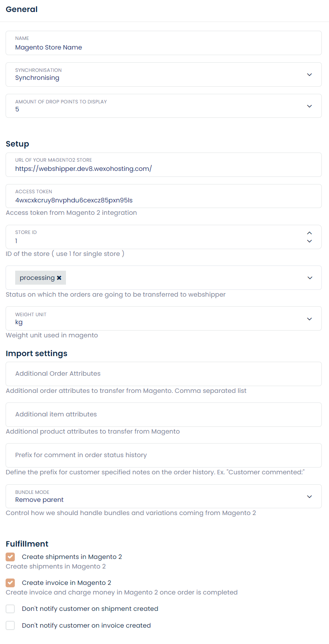Click the Additional Order Attributes field

click(160, 374)
